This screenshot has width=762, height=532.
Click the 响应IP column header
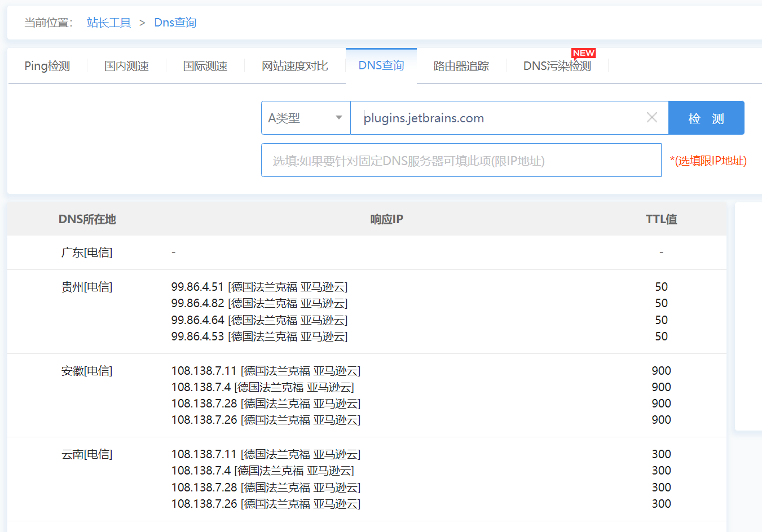386,219
